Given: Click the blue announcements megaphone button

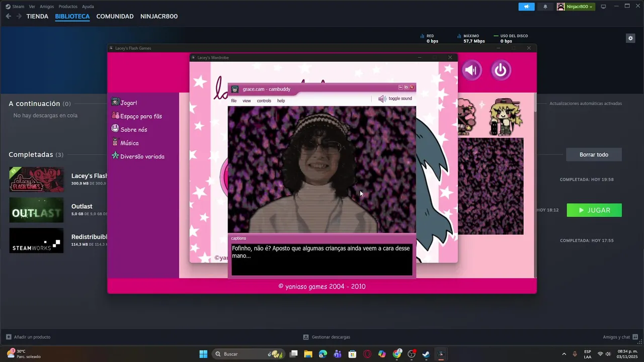Looking at the screenshot, I should pyautogui.click(x=526, y=7).
